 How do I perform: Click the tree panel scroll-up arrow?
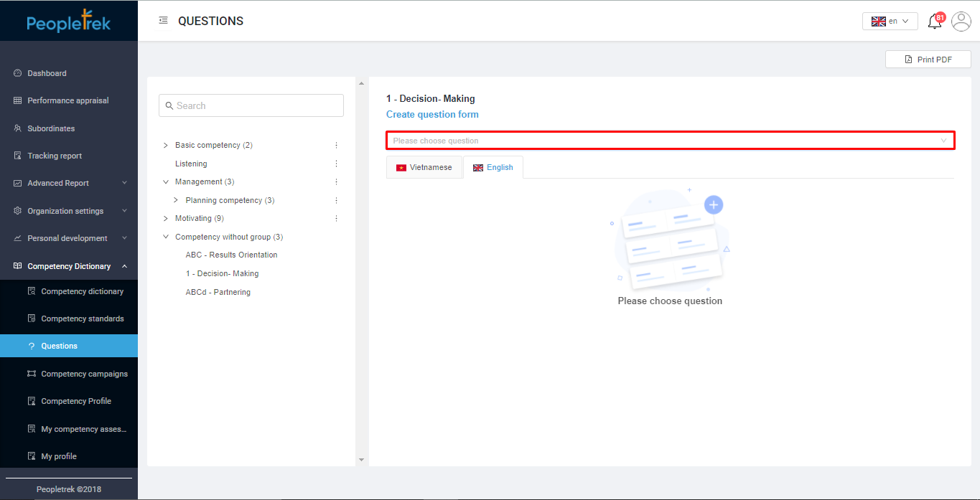click(x=361, y=84)
